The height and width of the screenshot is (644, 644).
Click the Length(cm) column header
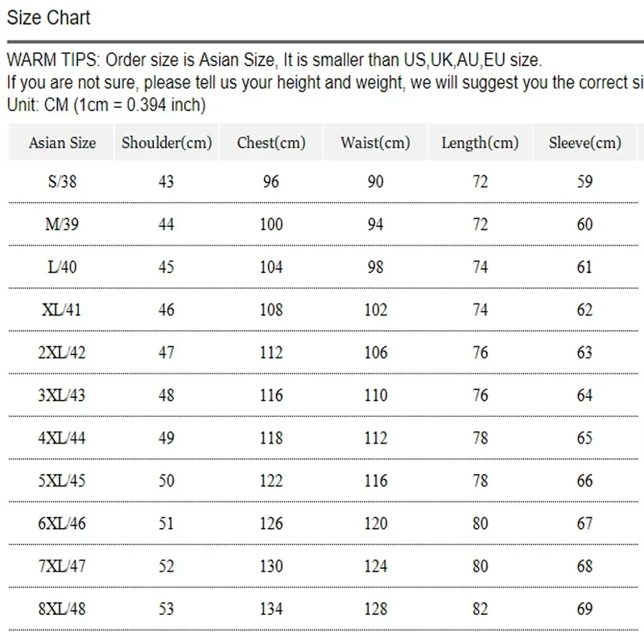[x=480, y=143]
